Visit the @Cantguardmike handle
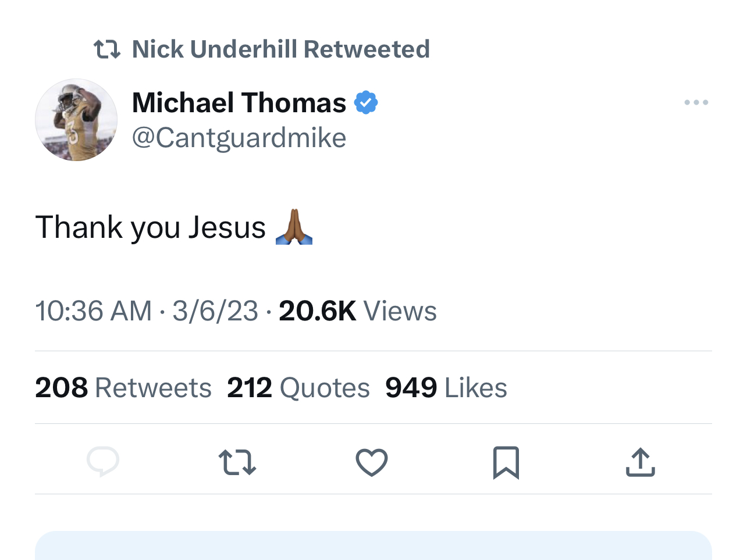The height and width of the screenshot is (560, 747). point(239,138)
